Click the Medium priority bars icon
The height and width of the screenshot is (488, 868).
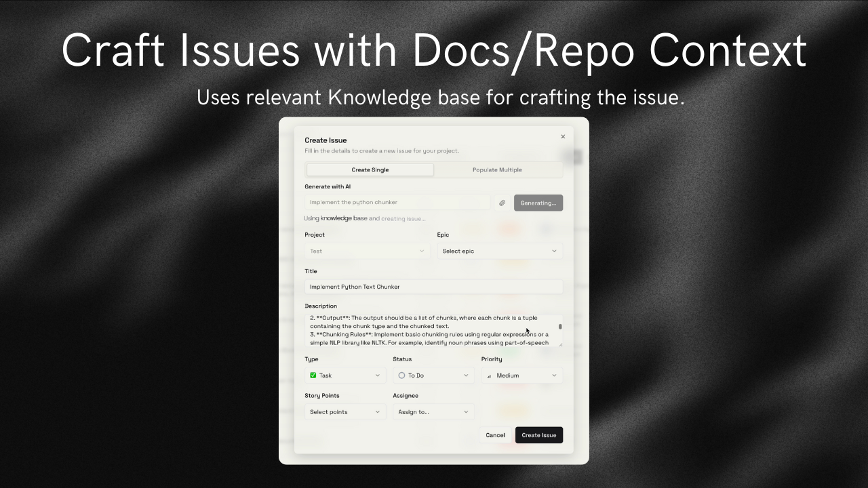click(489, 375)
